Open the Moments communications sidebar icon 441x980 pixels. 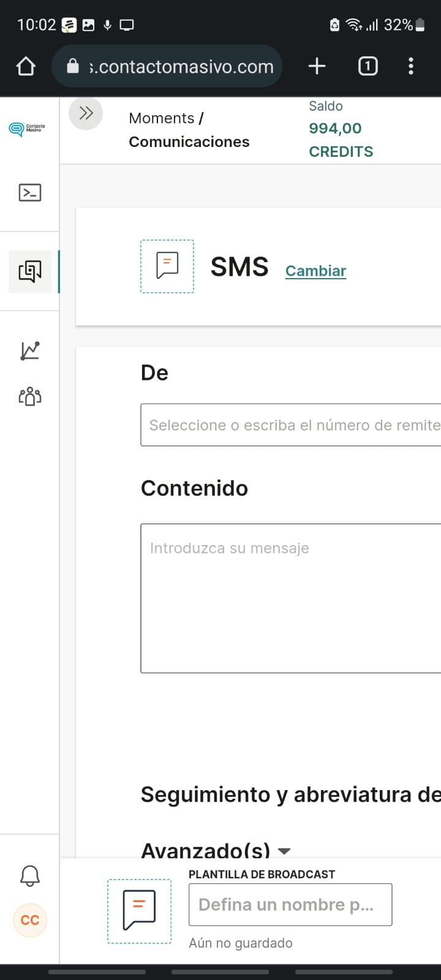pyautogui.click(x=29, y=271)
